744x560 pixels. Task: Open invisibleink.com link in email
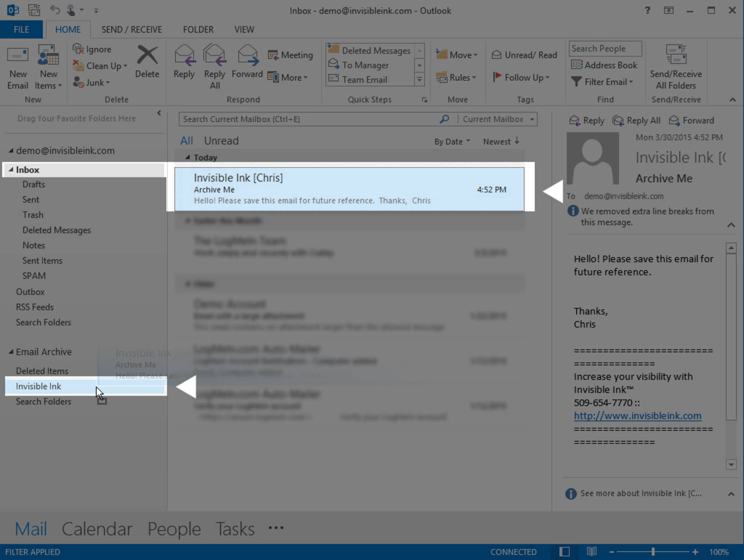point(638,416)
